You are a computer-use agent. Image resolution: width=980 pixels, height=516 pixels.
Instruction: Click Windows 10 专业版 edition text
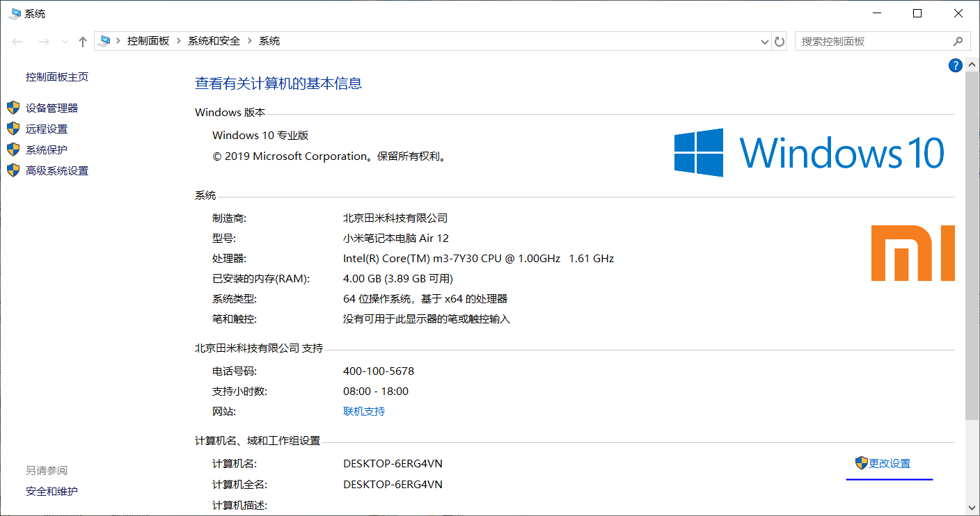click(260, 135)
